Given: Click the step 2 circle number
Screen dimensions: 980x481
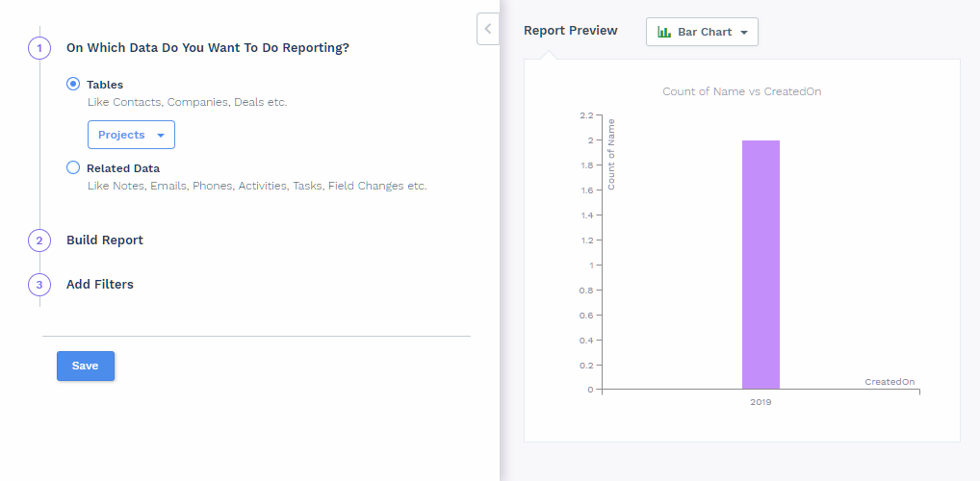Looking at the screenshot, I should coord(39,240).
